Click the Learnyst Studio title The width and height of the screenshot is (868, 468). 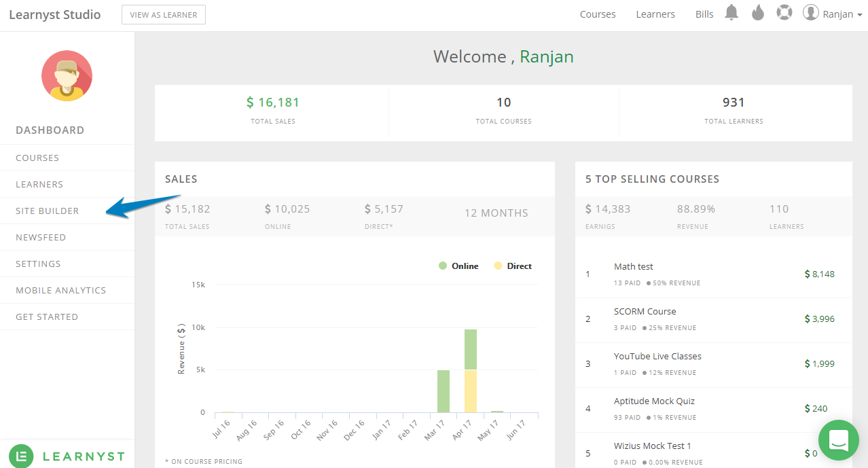54,14
